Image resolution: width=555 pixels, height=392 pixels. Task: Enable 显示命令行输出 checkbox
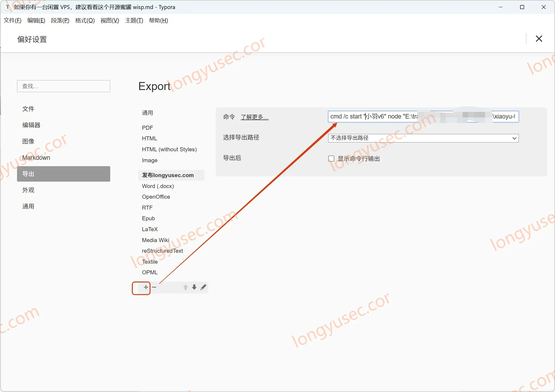click(x=331, y=158)
